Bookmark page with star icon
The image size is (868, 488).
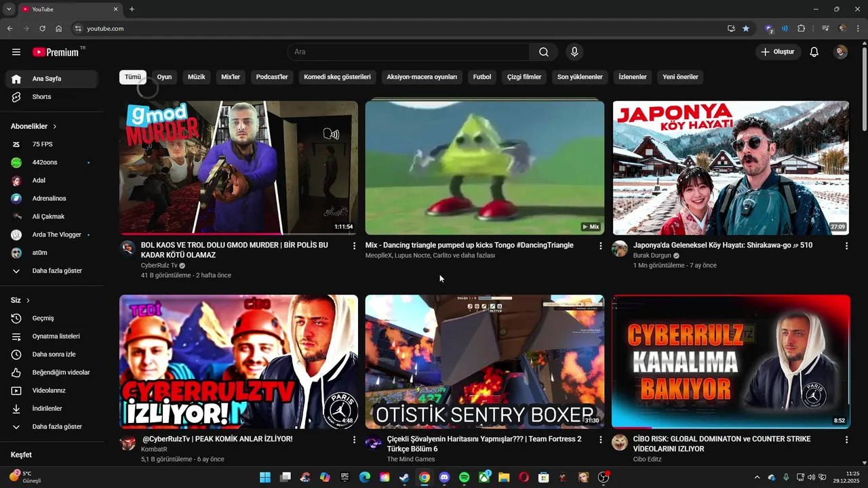(746, 28)
